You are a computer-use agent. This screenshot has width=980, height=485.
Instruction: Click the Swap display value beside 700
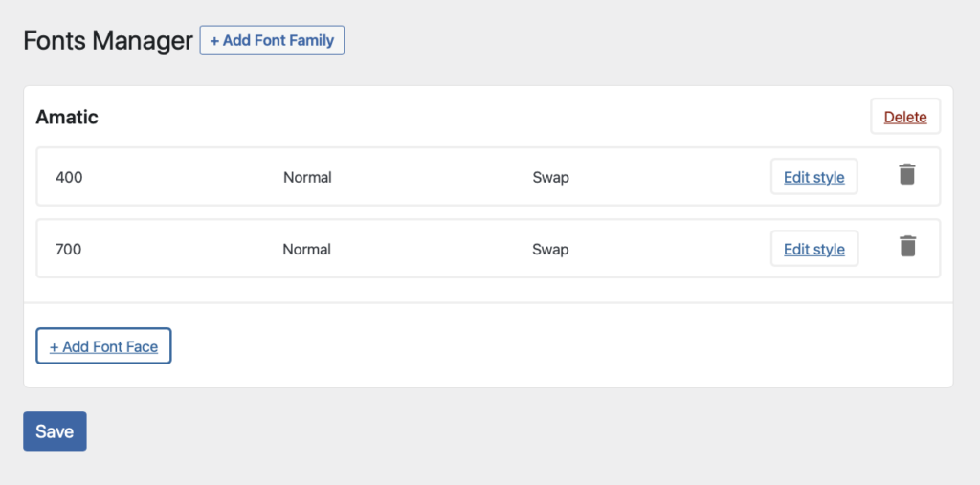(x=550, y=250)
